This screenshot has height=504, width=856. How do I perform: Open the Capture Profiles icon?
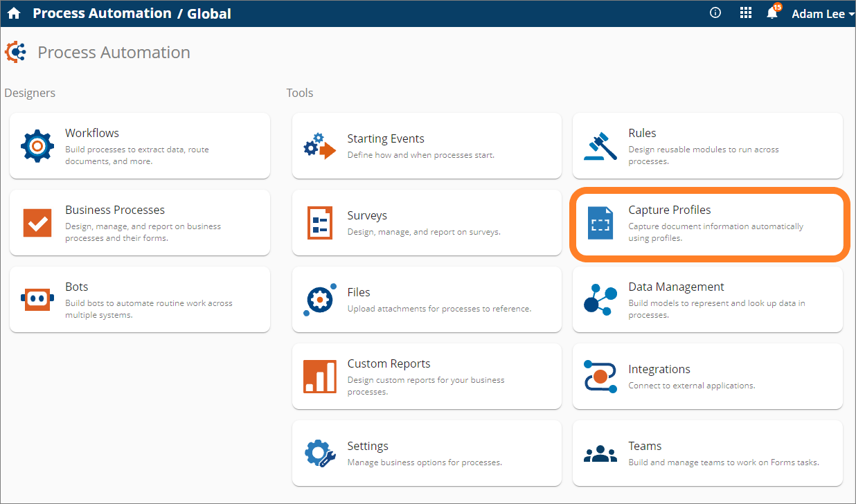click(600, 222)
